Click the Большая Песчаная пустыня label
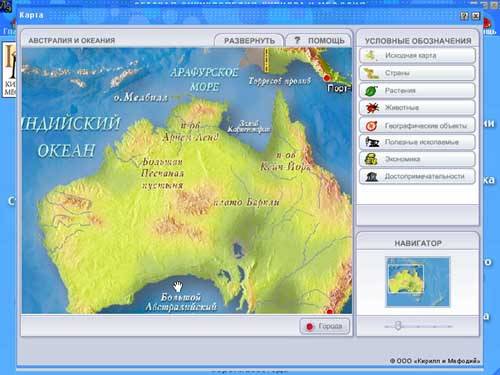 point(162,174)
